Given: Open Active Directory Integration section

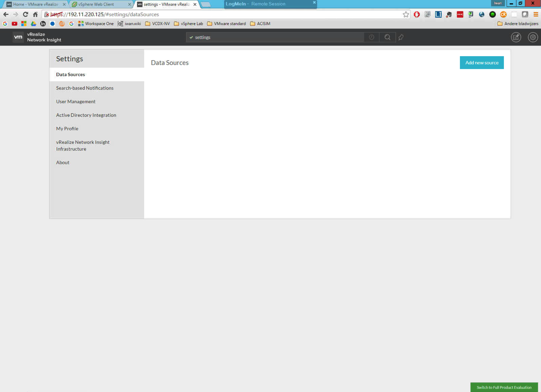Looking at the screenshot, I should pos(86,115).
